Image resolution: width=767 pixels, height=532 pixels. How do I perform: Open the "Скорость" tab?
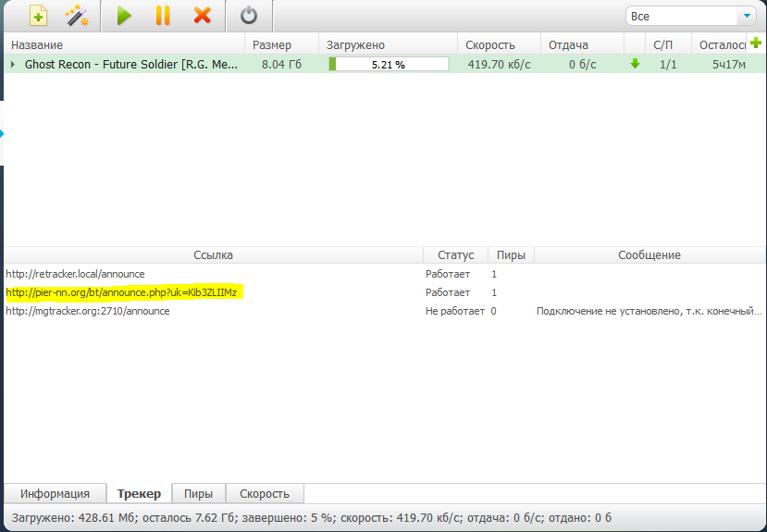coord(265,493)
